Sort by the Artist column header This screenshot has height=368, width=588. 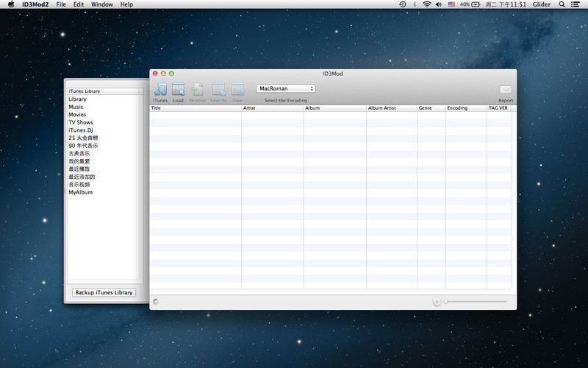272,108
